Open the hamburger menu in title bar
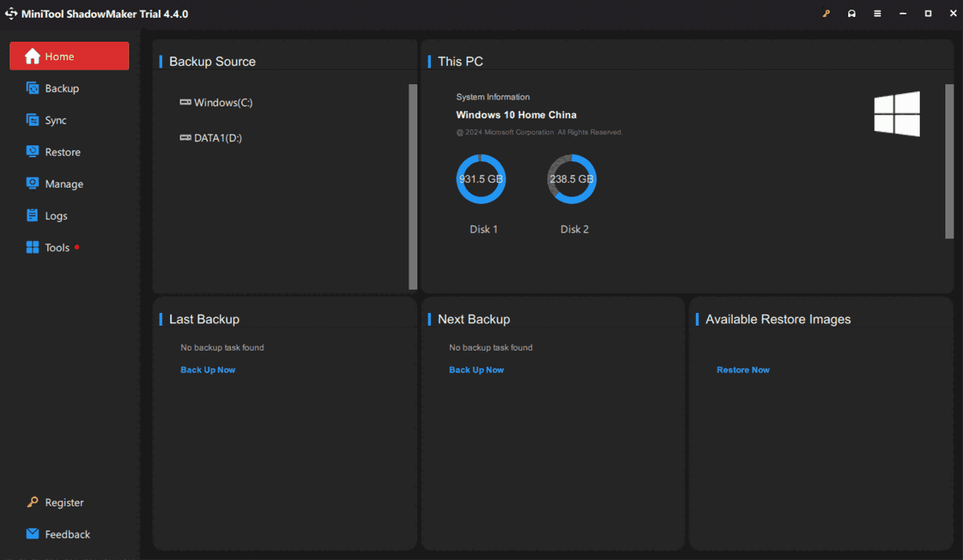Screen dimensions: 963x560 877,14
